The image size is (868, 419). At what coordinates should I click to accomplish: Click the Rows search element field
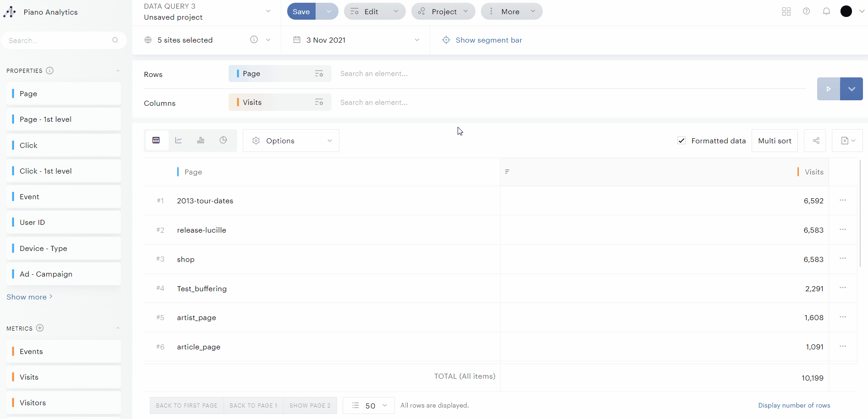[458, 74]
